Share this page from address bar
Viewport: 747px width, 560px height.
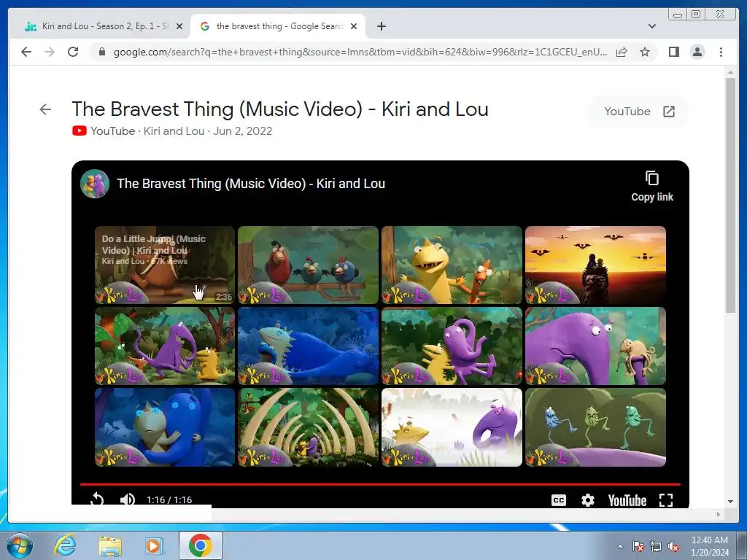[622, 52]
